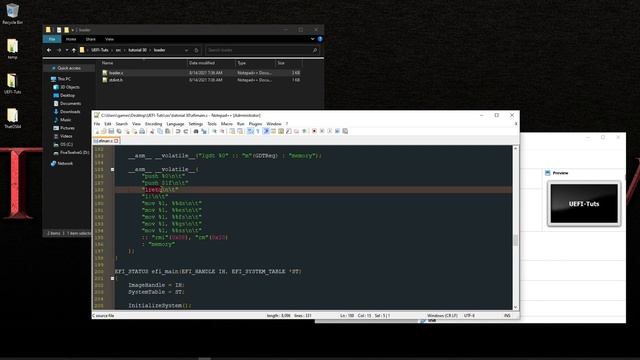Go back in File Explorer
The image size is (640, 360).
(49, 50)
